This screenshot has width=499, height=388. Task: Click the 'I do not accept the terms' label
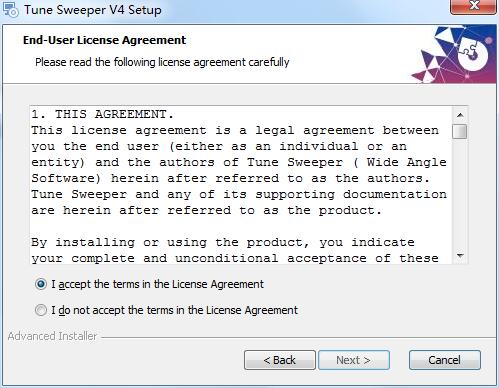coord(174,310)
